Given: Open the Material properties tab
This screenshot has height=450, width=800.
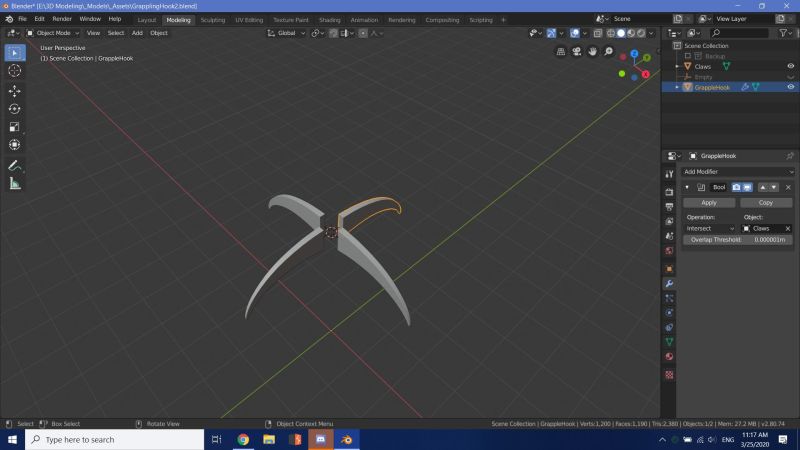Looking at the screenshot, I should (669, 357).
